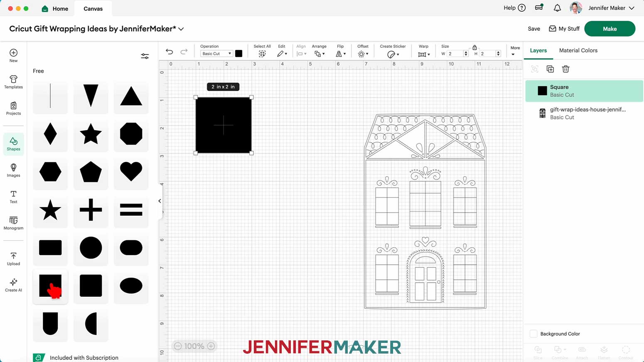Viewport: 644px width, 362px height.
Task: Insert the hexagon shape
Action: coord(50,172)
